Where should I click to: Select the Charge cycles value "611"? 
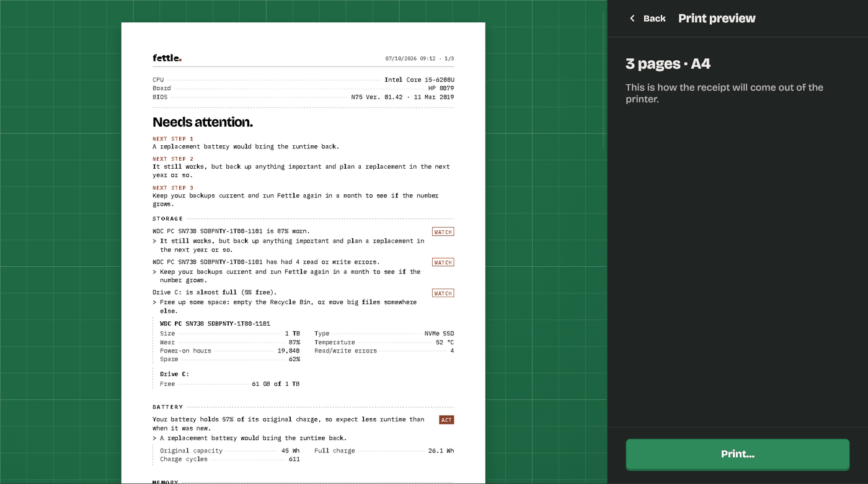[294, 460]
